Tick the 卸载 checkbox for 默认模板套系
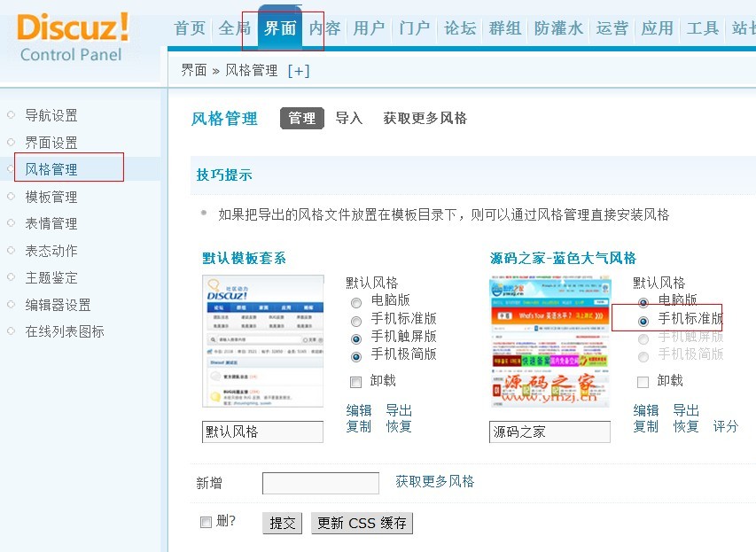This screenshot has width=756, height=552. 355,382
